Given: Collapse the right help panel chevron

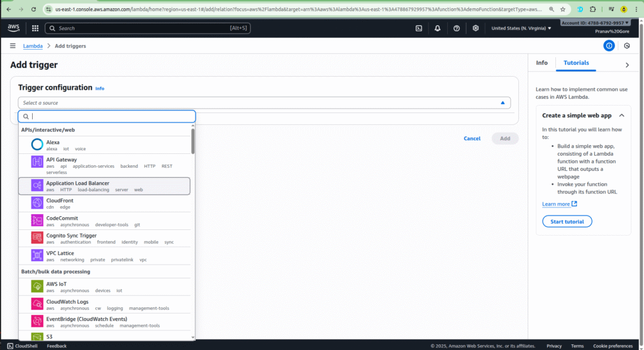Looking at the screenshot, I should pyautogui.click(x=627, y=65).
